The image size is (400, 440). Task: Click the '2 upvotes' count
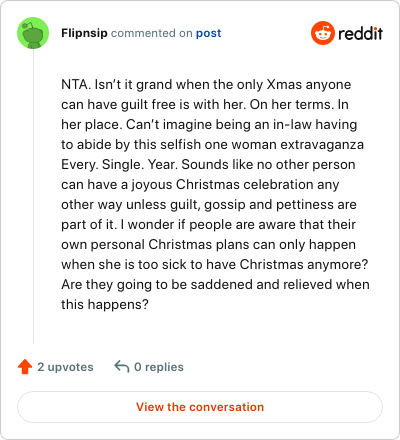pyautogui.click(x=65, y=367)
